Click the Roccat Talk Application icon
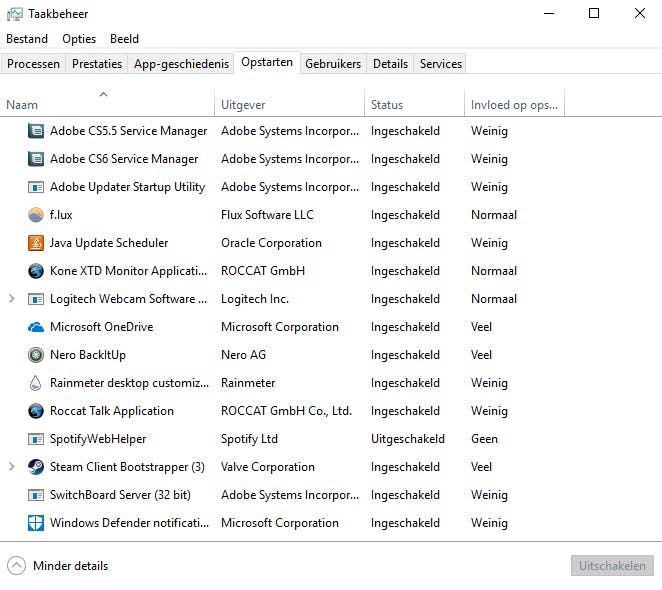662x590 pixels. 36,411
